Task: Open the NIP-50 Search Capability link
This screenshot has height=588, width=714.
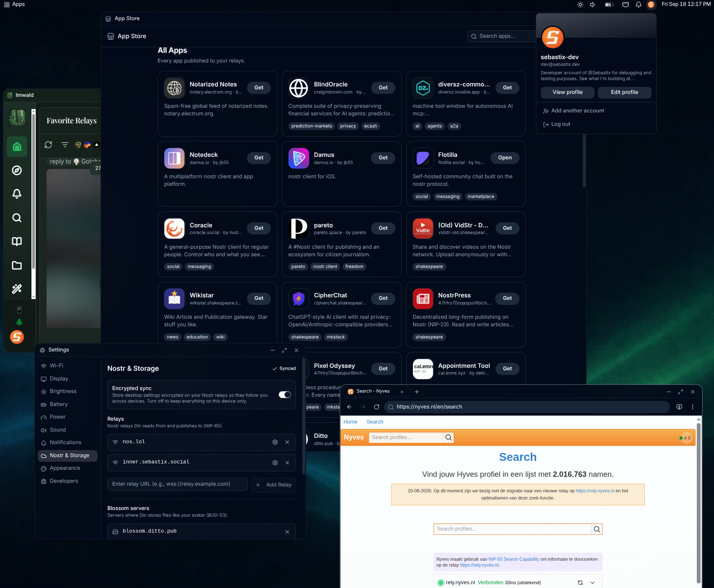Action: [x=514, y=559]
